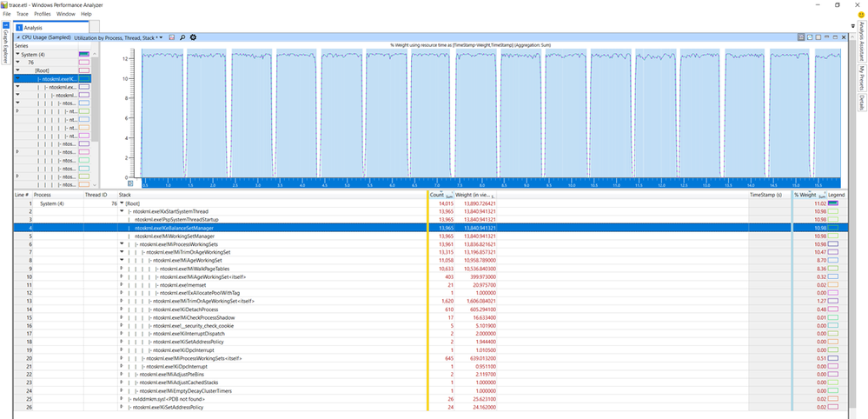
Task: Open the File menu
Action: coord(7,13)
